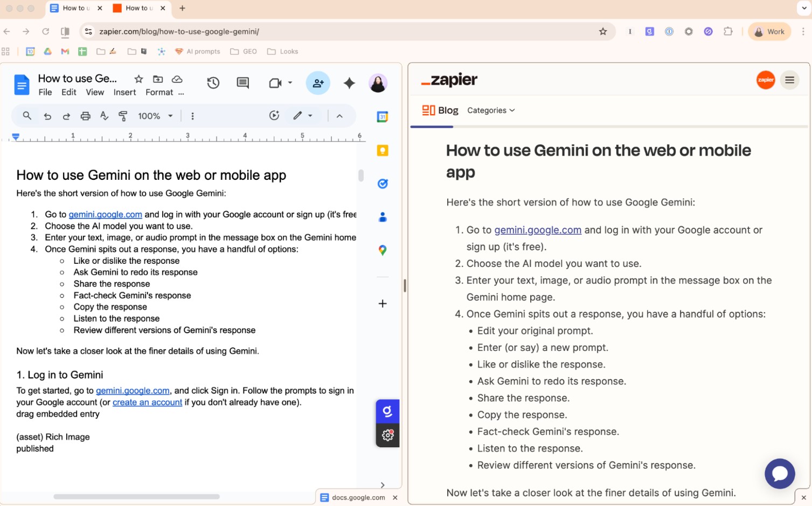This screenshot has height=506, width=812.
Task: Open Google Keep in the side panel
Action: click(382, 150)
